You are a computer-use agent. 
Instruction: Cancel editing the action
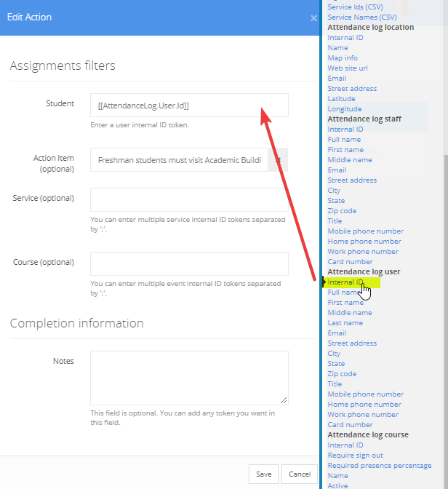300,474
